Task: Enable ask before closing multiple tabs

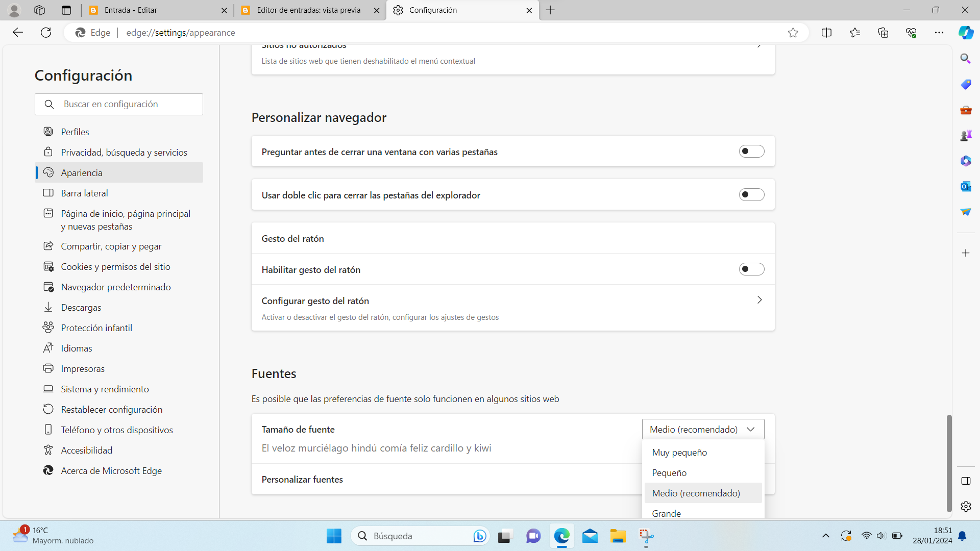Action: click(751, 152)
